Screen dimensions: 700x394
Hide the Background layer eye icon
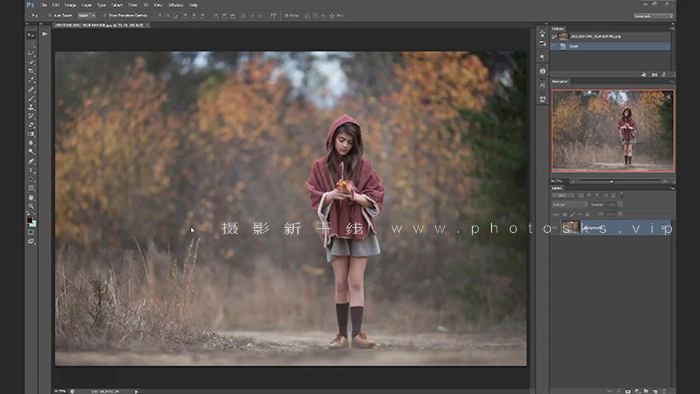pyautogui.click(x=555, y=228)
